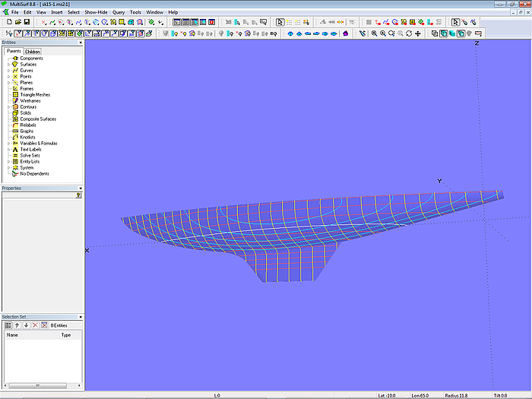This screenshot has height=399, width=532.
Task: Click the Pan view cross-arrows icon
Action: tap(418, 33)
